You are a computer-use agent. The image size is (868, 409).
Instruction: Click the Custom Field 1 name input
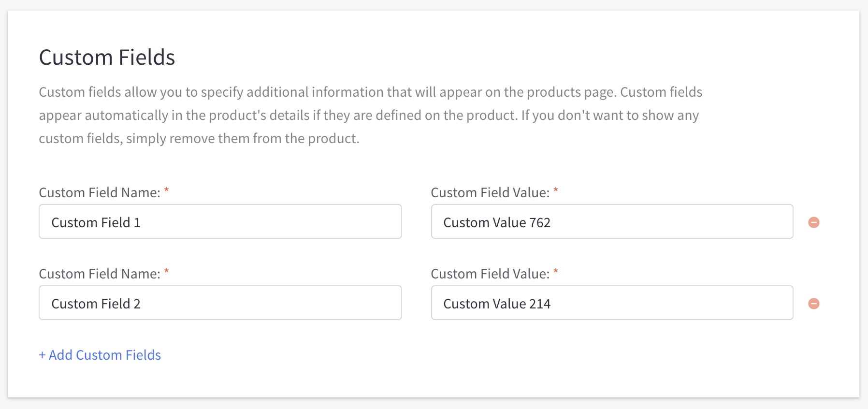click(x=220, y=222)
